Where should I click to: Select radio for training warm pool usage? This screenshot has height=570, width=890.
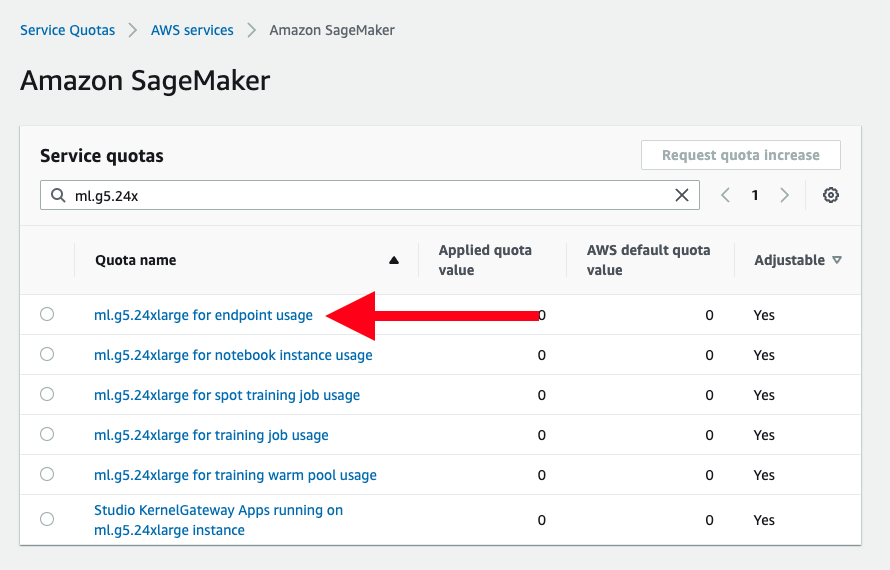pyautogui.click(x=47, y=474)
